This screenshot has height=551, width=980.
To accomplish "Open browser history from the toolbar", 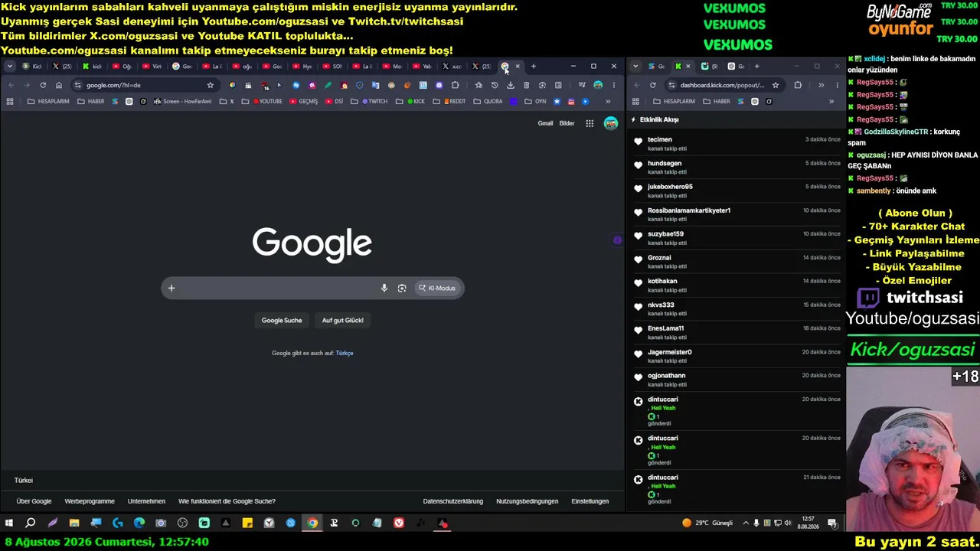I will [495, 85].
